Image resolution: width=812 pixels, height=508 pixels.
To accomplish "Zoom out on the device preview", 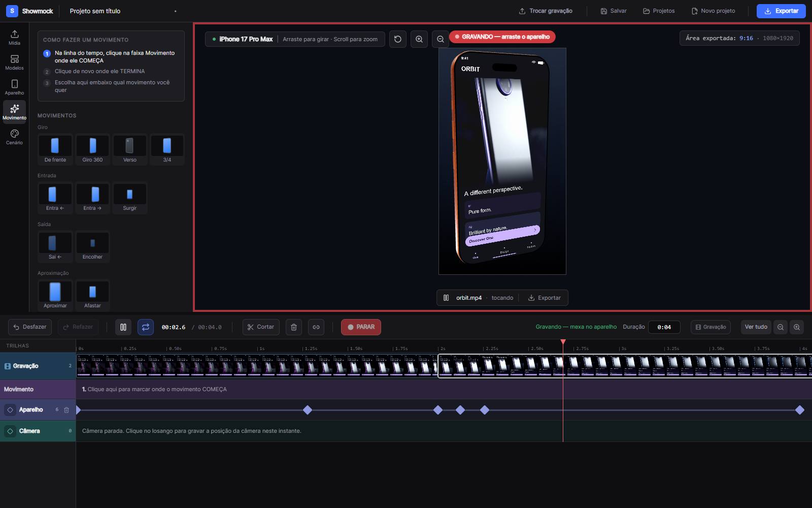I will pyautogui.click(x=441, y=39).
